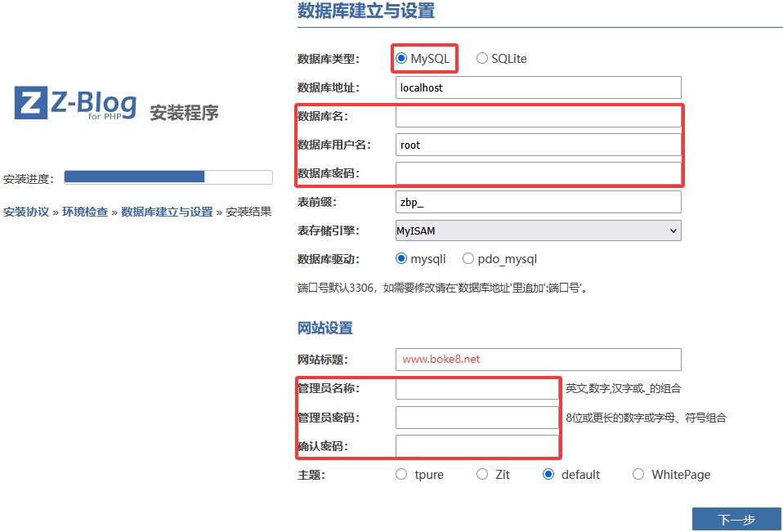This screenshot has height=532, width=783.
Task: Click the 下一步 next step button
Action: click(x=736, y=519)
